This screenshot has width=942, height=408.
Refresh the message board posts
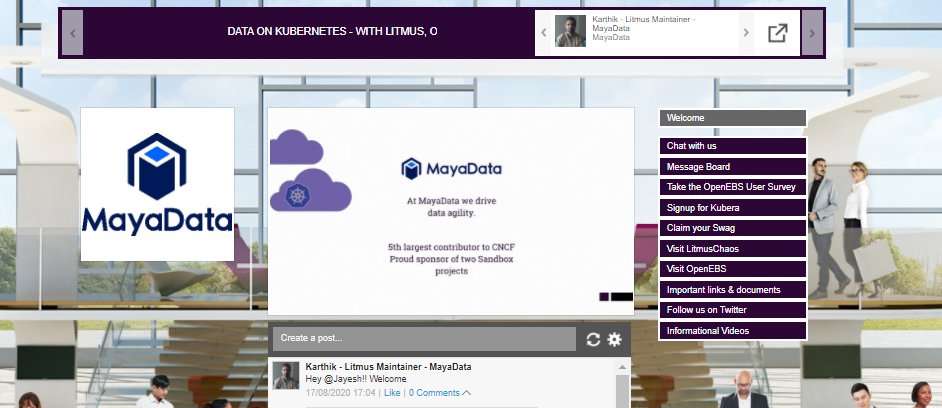coord(593,339)
